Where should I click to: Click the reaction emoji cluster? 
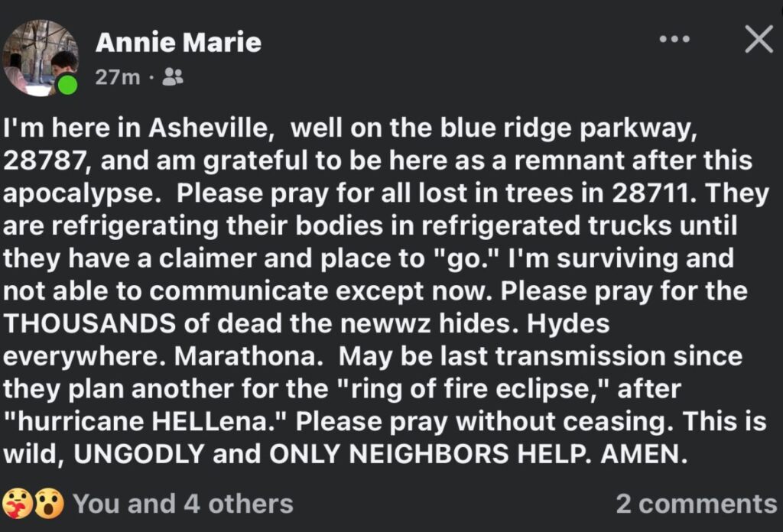[34, 503]
